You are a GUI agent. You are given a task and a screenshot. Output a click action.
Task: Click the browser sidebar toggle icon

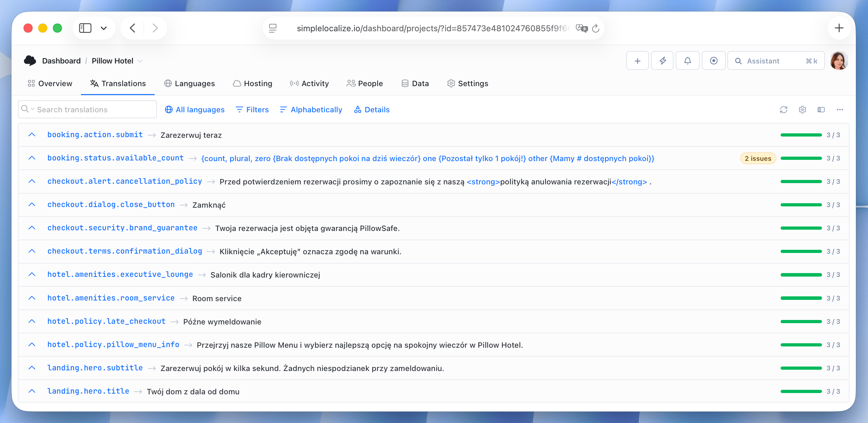pos(85,28)
